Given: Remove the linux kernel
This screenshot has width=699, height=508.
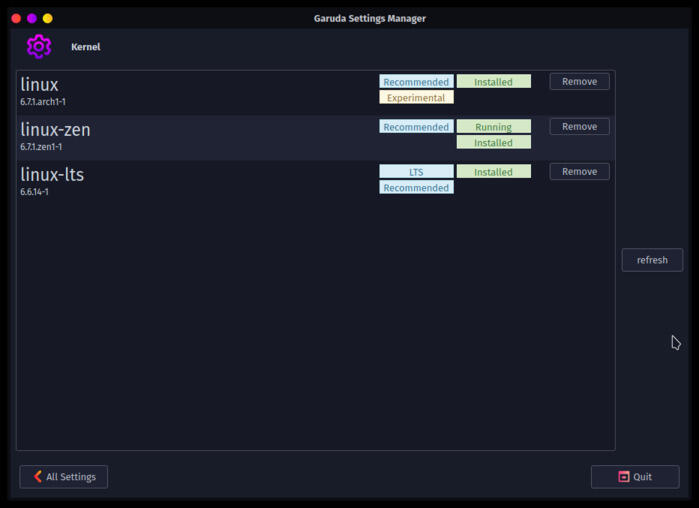Looking at the screenshot, I should click(579, 82).
